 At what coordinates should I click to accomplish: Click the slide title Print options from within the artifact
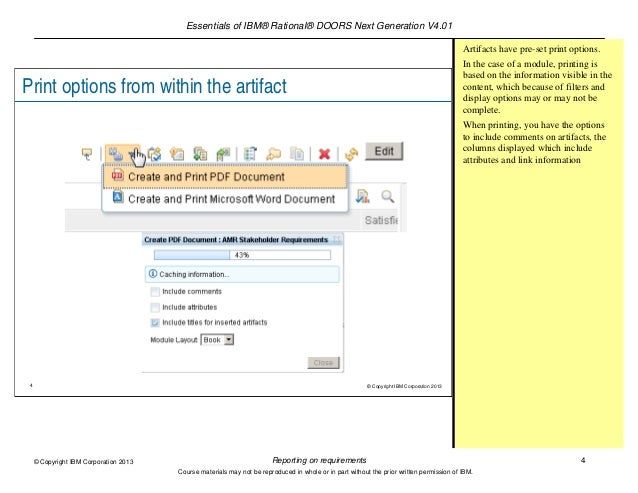154,86
